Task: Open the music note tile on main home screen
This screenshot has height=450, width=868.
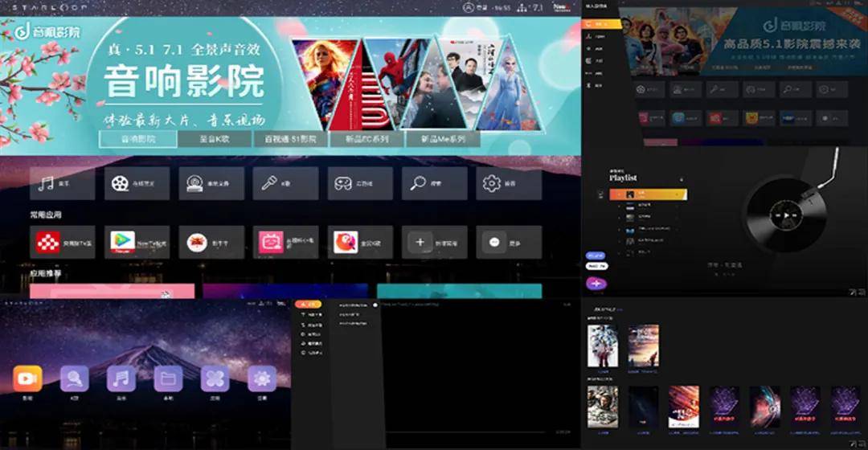Action: click(62, 183)
